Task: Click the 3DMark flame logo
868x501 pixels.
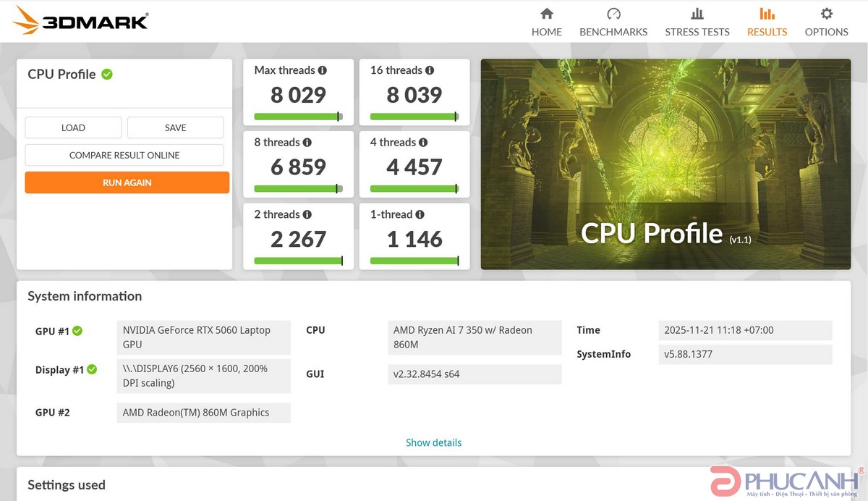Action: 24,20
